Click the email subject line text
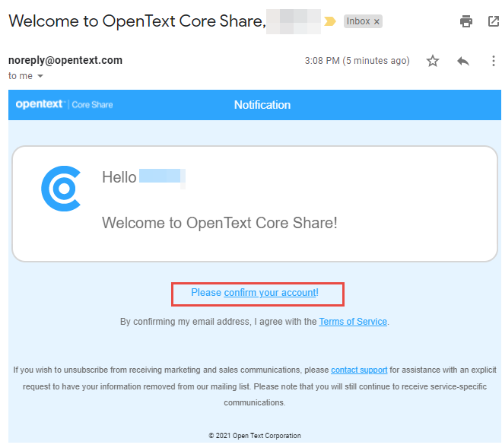 tap(137, 21)
